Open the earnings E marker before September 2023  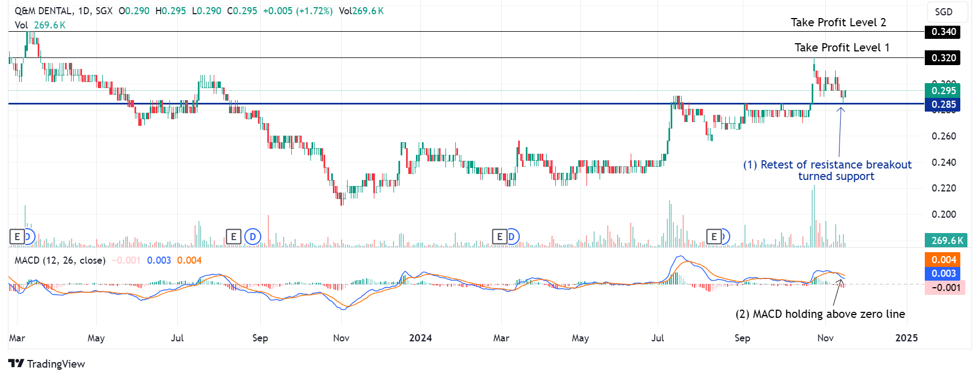(233, 237)
